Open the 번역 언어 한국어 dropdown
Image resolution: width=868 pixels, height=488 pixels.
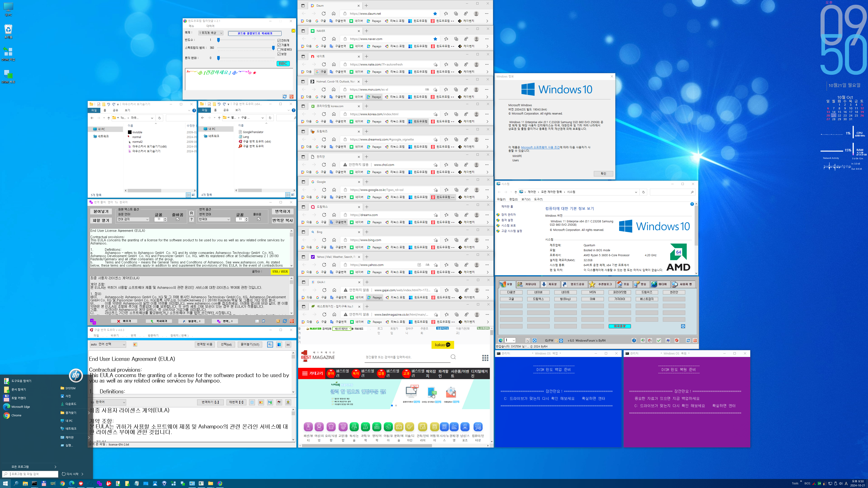214,220
